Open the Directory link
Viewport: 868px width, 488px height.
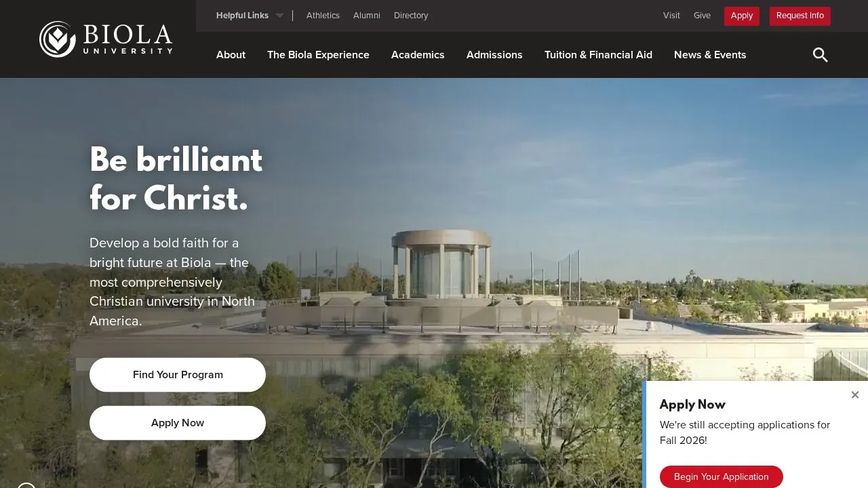tap(411, 16)
